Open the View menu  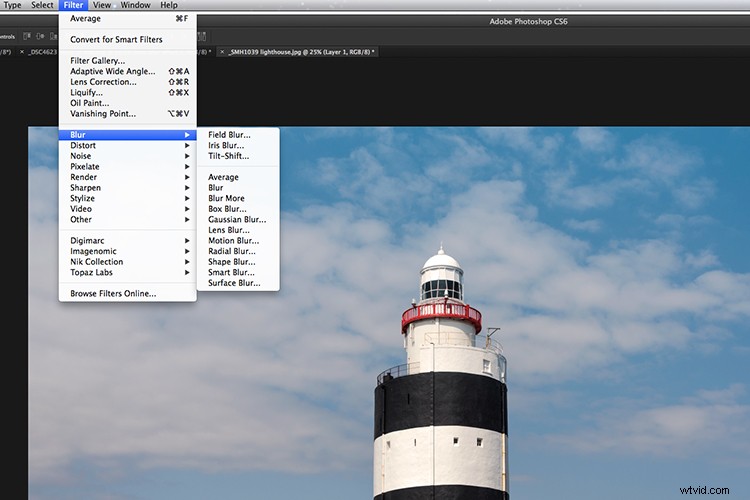pyautogui.click(x=102, y=5)
